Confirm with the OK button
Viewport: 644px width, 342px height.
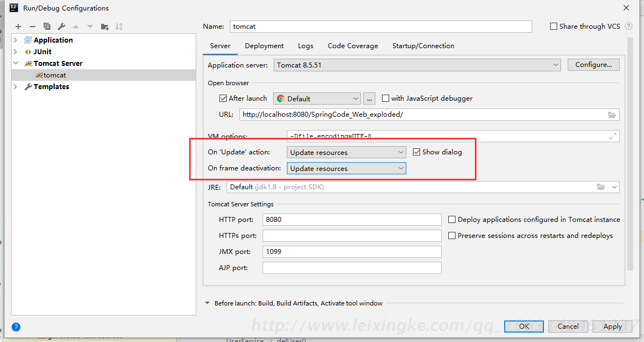pyautogui.click(x=524, y=327)
